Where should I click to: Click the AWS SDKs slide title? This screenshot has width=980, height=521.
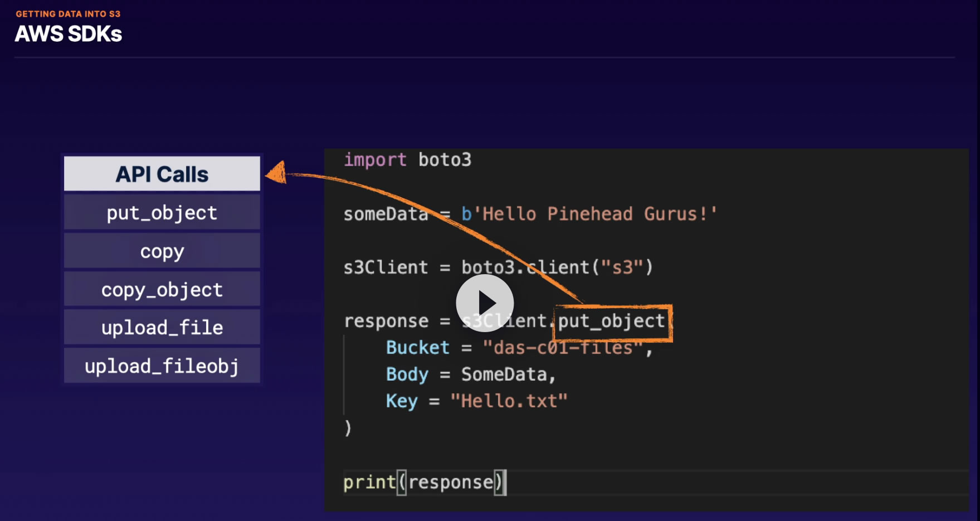tap(68, 34)
